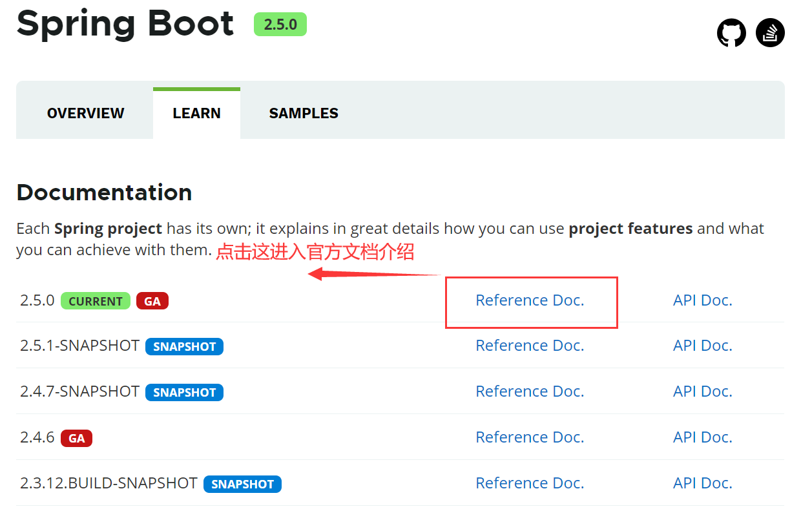Open API Doc. for 2.3.12.BUILD-SNAPSHOT

(x=703, y=483)
